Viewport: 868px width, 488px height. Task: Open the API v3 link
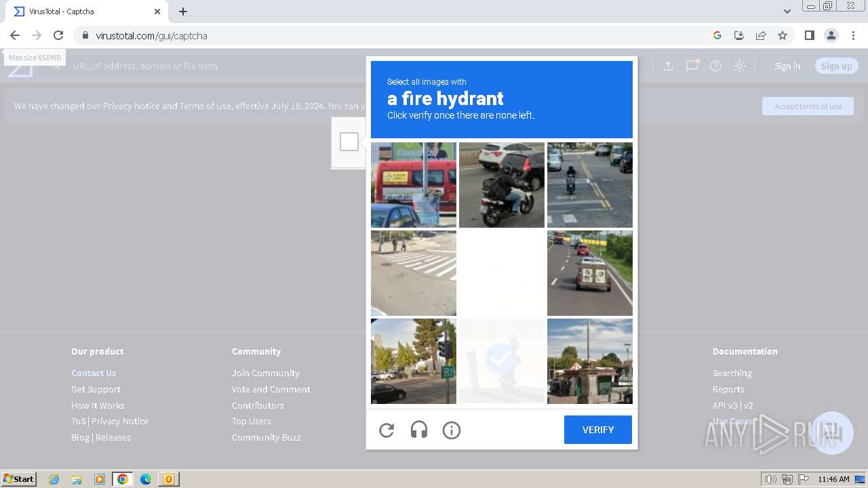click(725, 405)
